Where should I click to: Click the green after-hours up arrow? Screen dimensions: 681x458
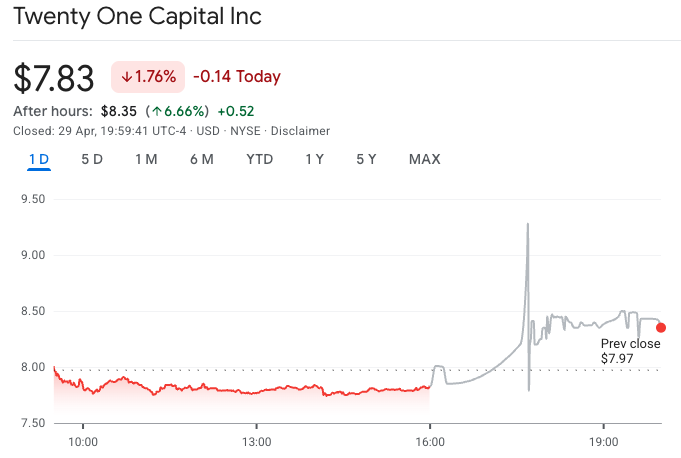click(x=157, y=111)
